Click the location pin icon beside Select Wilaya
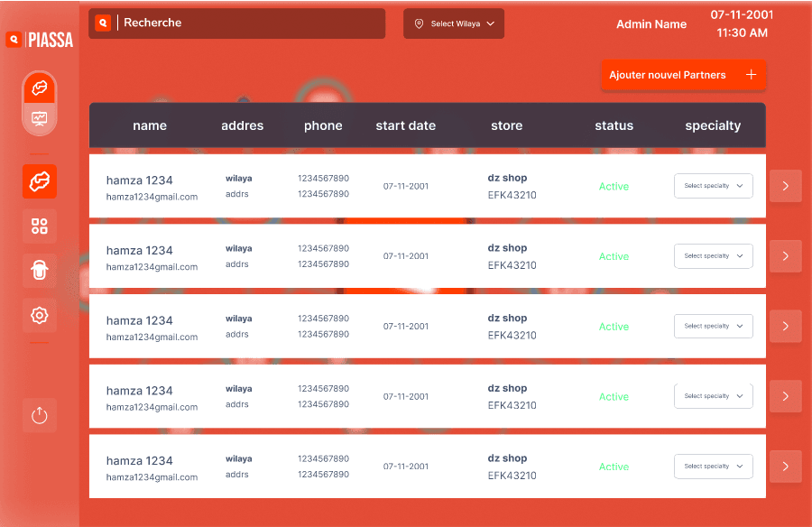The image size is (812, 527). (x=419, y=23)
